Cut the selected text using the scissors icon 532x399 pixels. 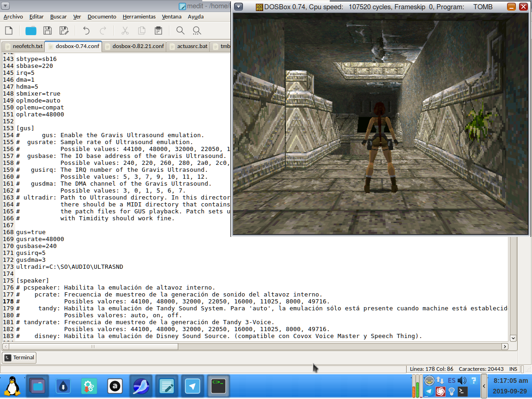pos(125,30)
